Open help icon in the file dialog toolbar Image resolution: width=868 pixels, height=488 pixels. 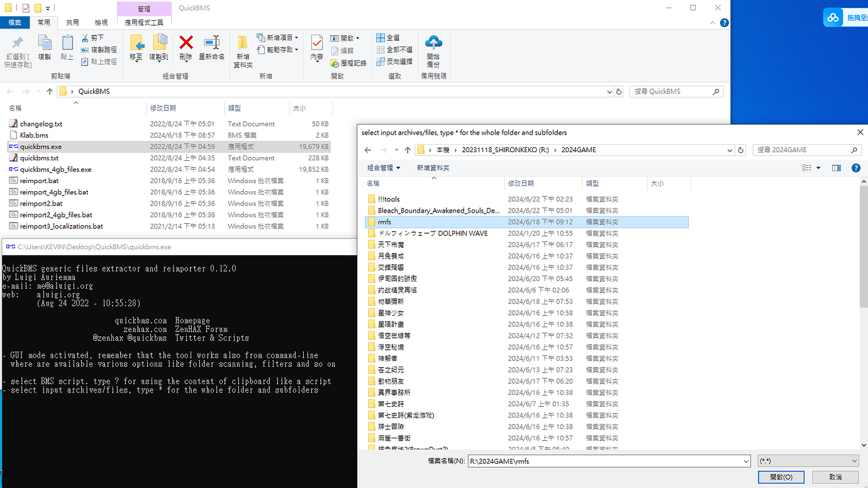click(855, 168)
